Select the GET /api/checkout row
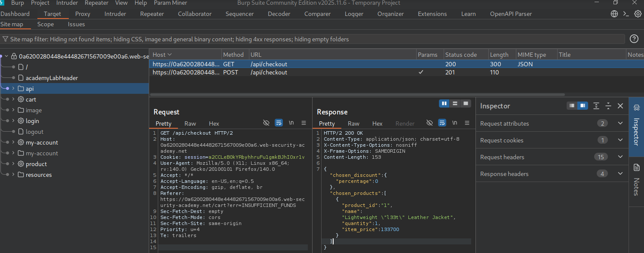Screen dimensions: 644x253 click(396, 64)
